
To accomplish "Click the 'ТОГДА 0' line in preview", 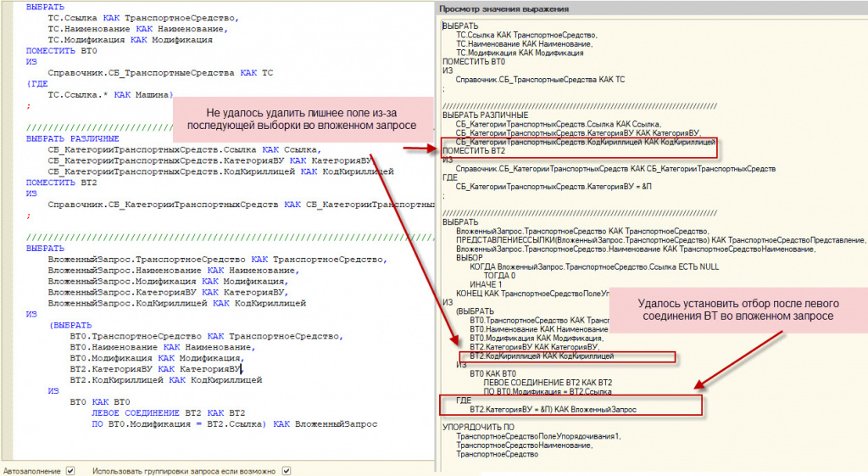I will 499,276.
